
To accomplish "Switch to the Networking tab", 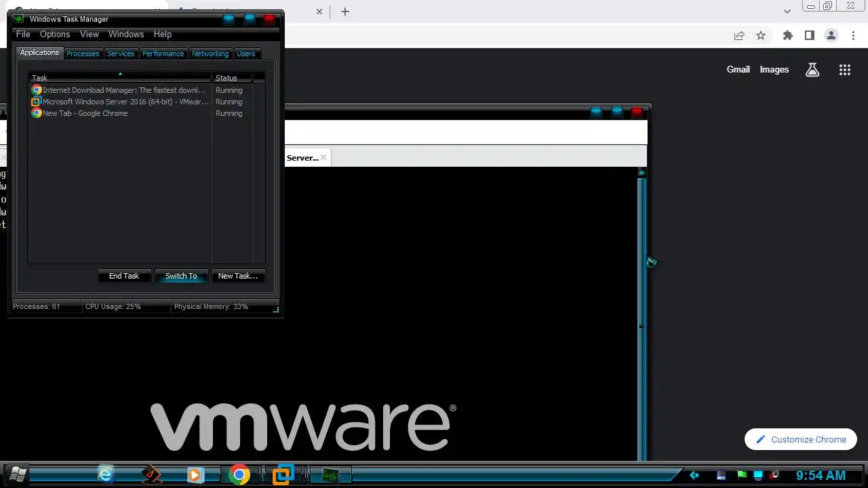I will tap(210, 54).
